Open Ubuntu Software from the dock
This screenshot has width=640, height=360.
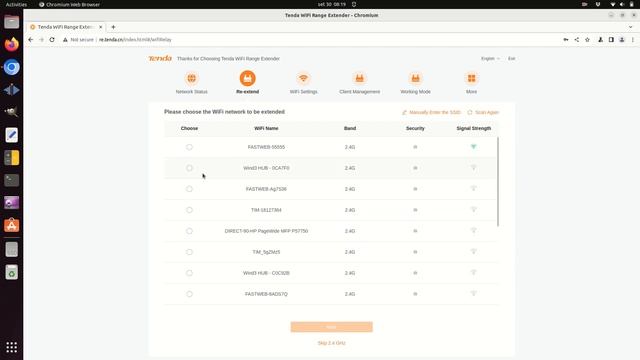pos(11,225)
